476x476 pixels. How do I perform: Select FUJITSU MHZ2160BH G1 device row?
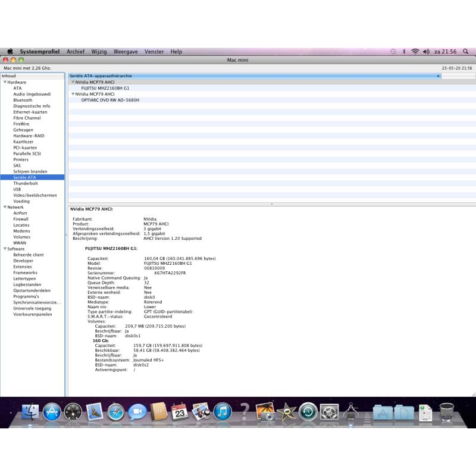(x=272, y=88)
